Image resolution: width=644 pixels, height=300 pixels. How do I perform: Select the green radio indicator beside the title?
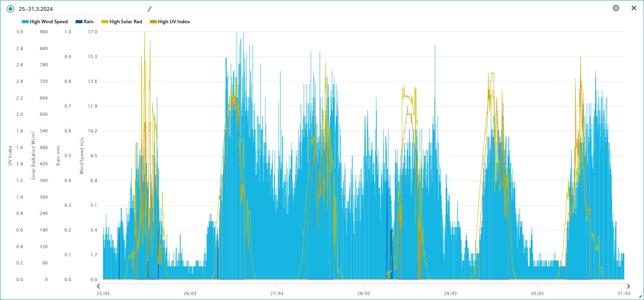(10, 9)
